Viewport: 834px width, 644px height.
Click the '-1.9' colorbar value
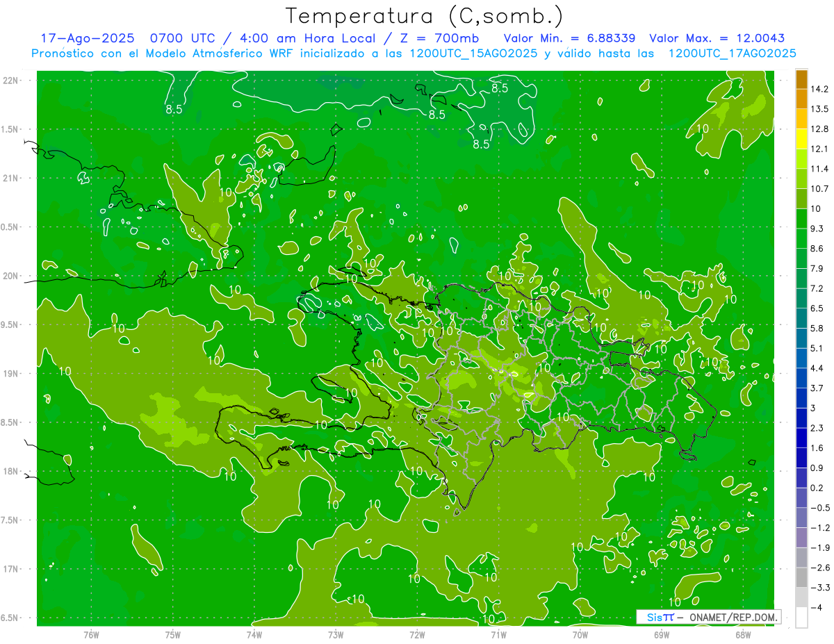click(820, 547)
